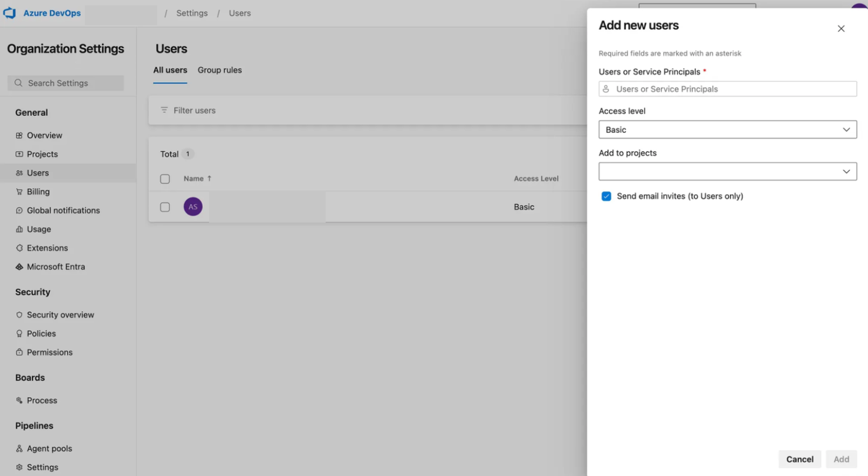The image size is (868, 476).
Task: Expand the Add to projects dropdown
Action: 727,171
